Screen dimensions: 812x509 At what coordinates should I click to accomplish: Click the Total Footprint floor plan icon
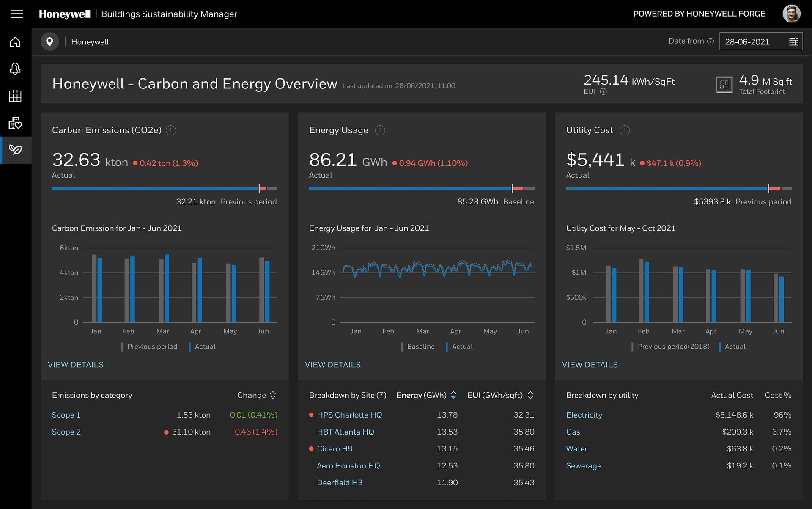pyautogui.click(x=724, y=85)
